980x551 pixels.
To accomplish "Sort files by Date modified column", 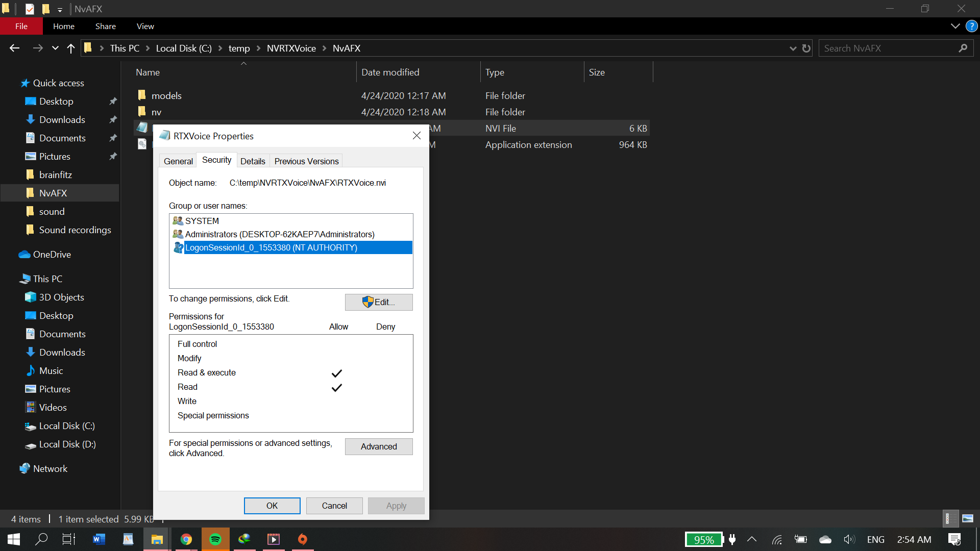I will (x=418, y=72).
